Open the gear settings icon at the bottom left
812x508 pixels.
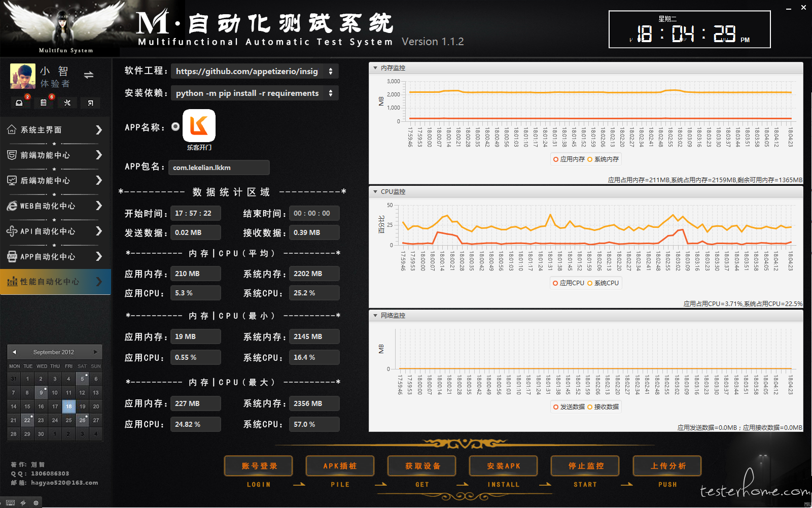(36, 503)
